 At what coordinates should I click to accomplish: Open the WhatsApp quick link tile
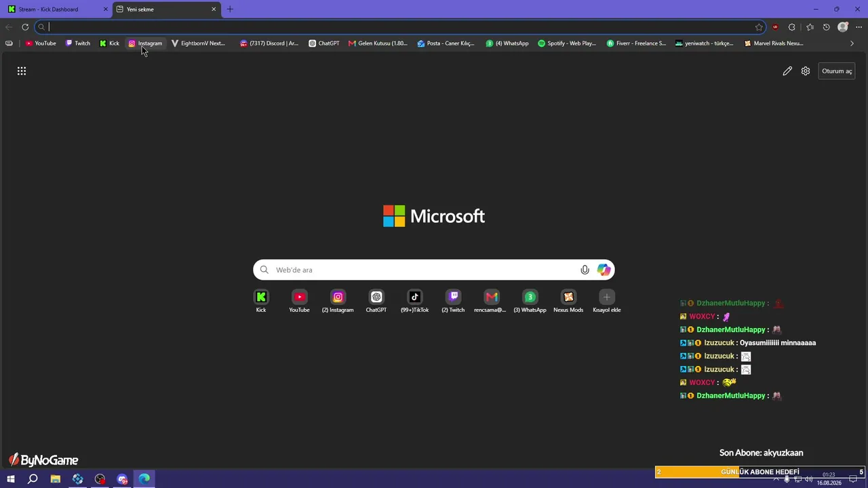tap(530, 302)
